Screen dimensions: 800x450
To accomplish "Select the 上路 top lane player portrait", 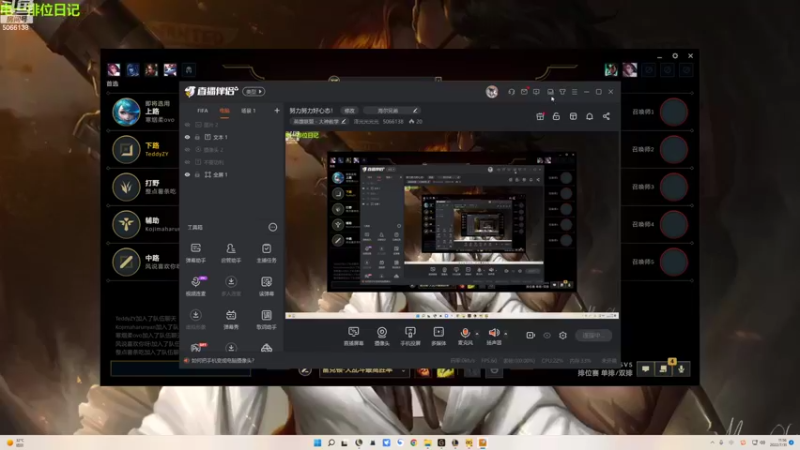I will pos(126,112).
